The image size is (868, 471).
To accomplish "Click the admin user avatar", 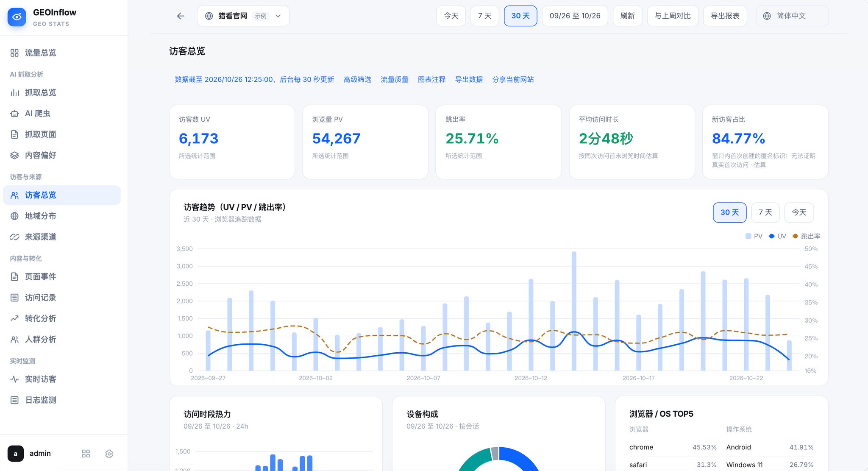I will tap(16, 454).
